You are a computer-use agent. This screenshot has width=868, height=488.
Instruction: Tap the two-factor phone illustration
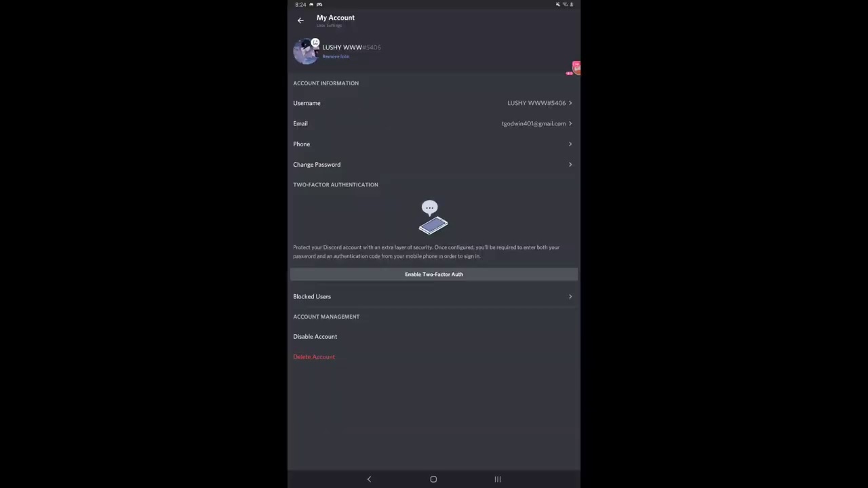pyautogui.click(x=433, y=218)
